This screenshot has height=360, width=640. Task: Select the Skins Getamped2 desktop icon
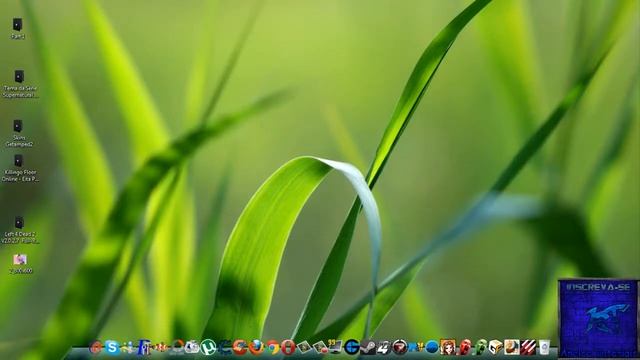(x=19, y=133)
